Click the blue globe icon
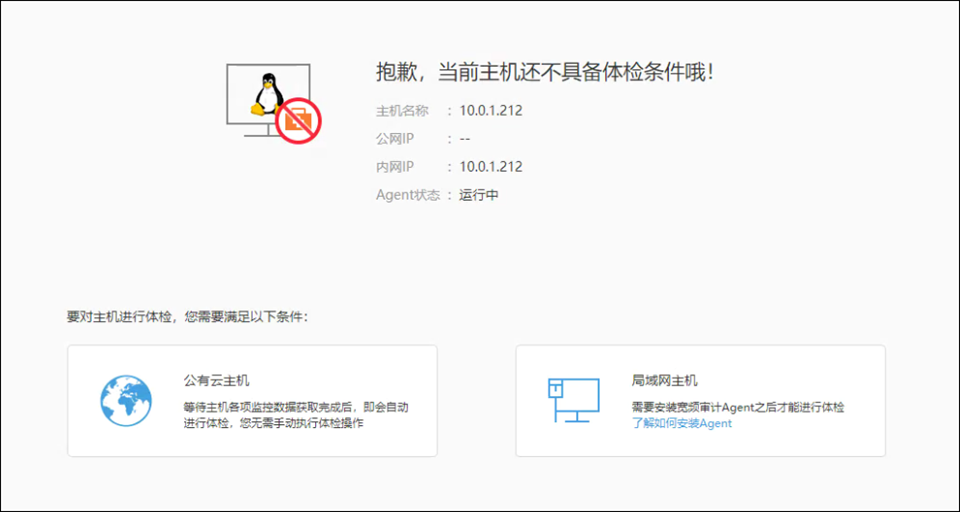The height and width of the screenshot is (512, 960). (125, 401)
